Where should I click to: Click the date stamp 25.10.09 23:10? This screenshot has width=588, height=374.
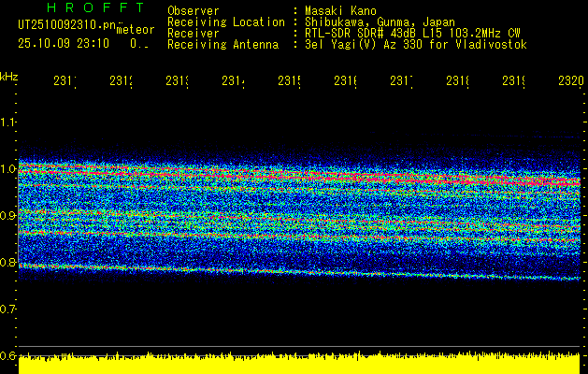pyautogui.click(x=64, y=44)
